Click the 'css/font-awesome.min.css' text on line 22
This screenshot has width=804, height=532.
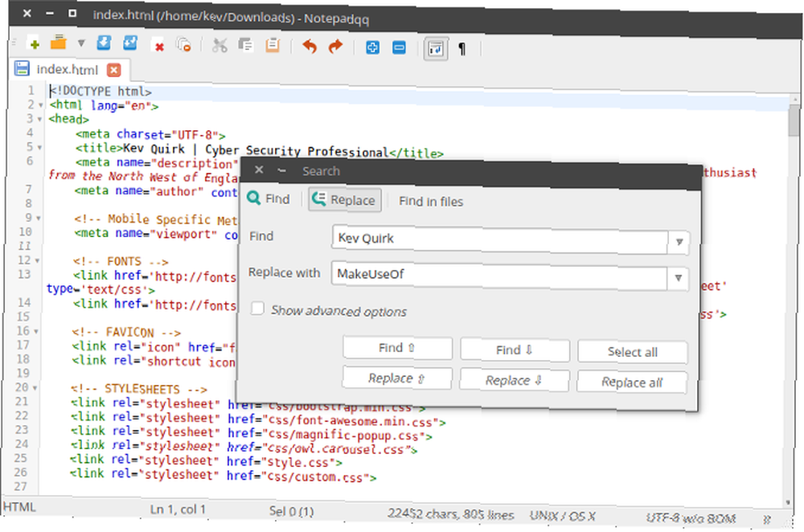(x=352, y=422)
